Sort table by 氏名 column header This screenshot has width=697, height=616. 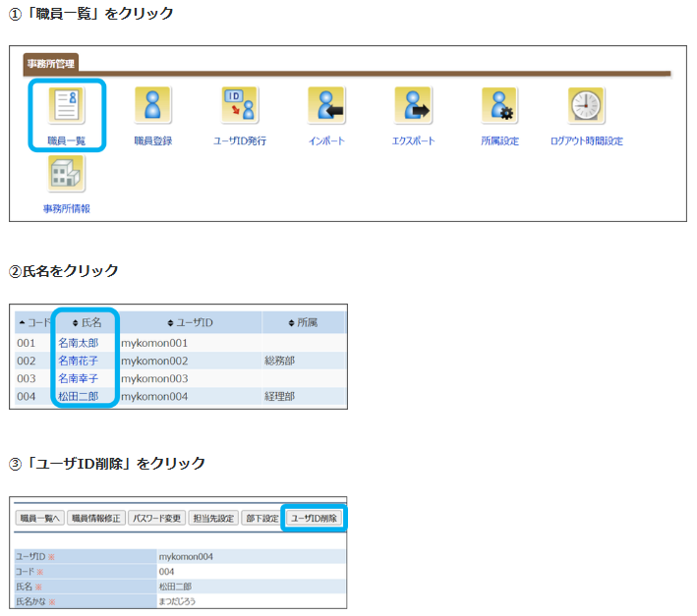[87, 322]
